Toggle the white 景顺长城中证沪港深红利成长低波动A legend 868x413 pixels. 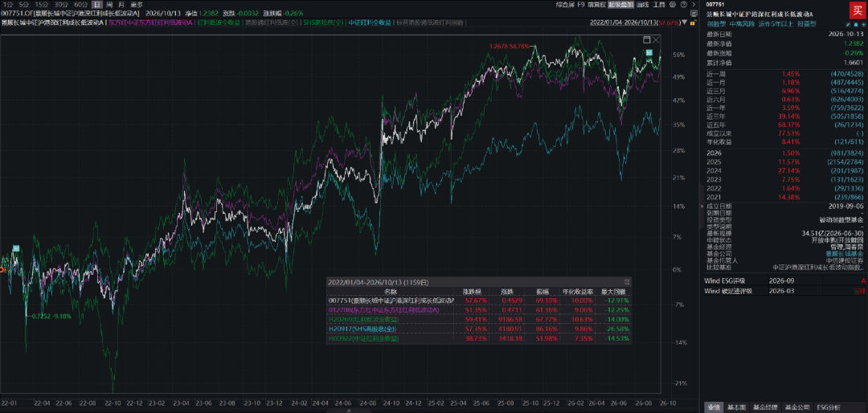pos(53,22)
